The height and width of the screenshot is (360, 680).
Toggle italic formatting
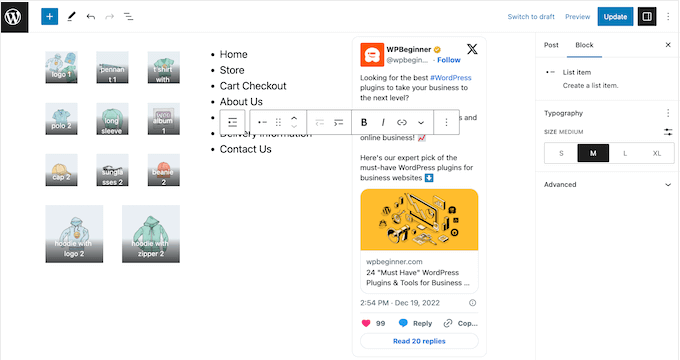(x=383, y=122)
